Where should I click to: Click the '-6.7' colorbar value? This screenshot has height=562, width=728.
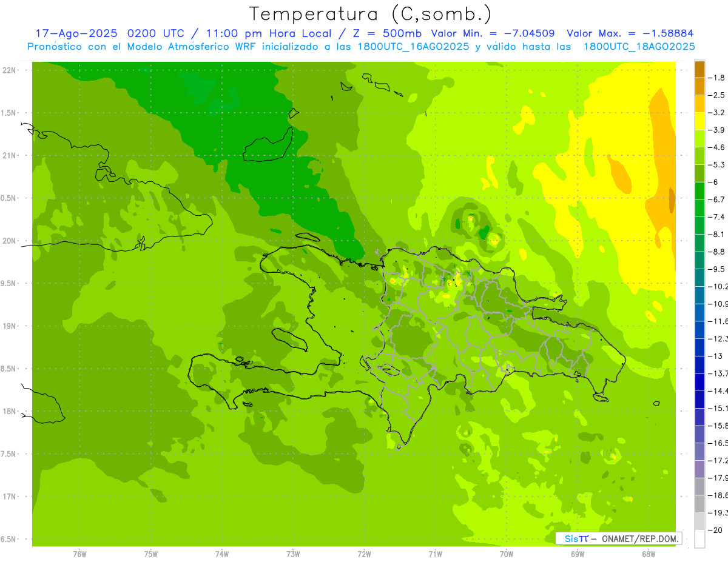click(x=717, y=199)
